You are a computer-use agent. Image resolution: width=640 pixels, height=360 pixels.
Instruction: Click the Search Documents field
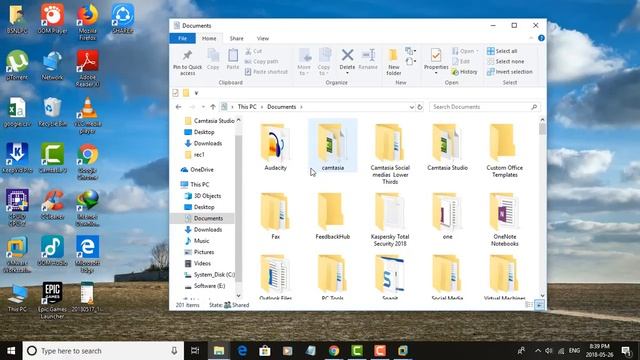pyautogui.click(x=485, y=107)
